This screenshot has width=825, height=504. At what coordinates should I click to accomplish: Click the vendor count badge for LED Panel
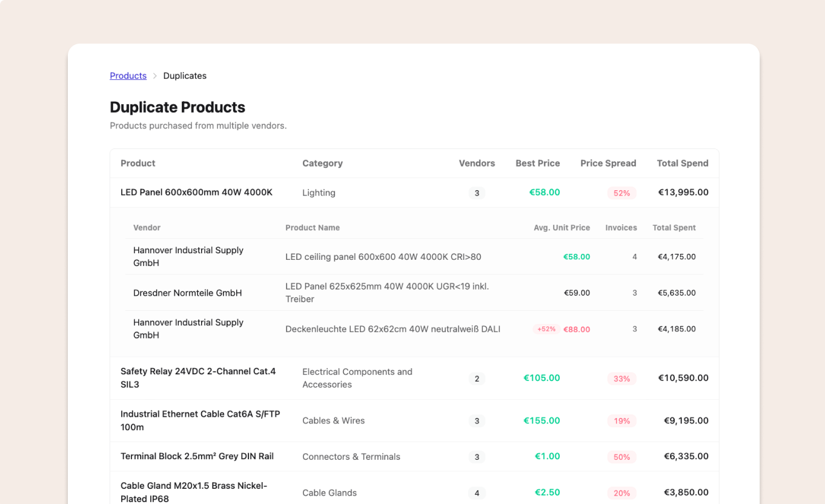click(477, 193)
